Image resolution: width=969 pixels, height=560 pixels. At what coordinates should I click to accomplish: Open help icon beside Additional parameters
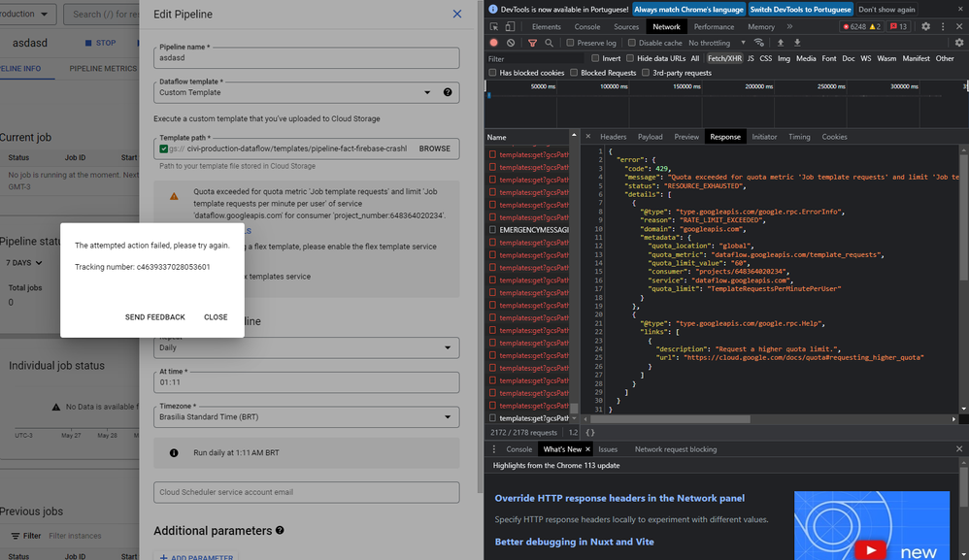[x=280, y=530]
